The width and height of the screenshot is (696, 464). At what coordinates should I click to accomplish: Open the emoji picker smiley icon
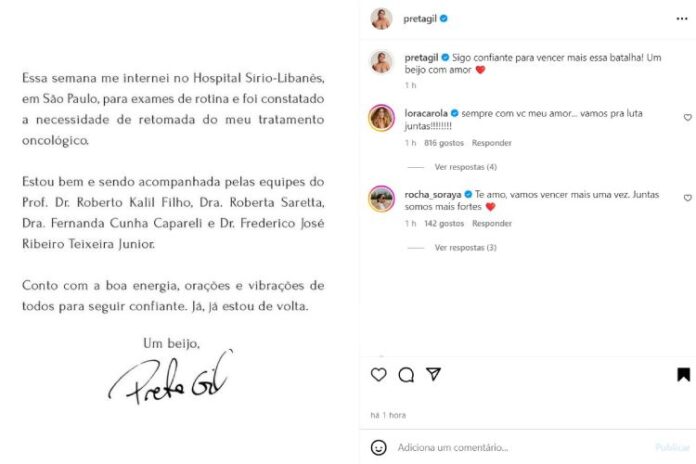(x=378, y=448)
